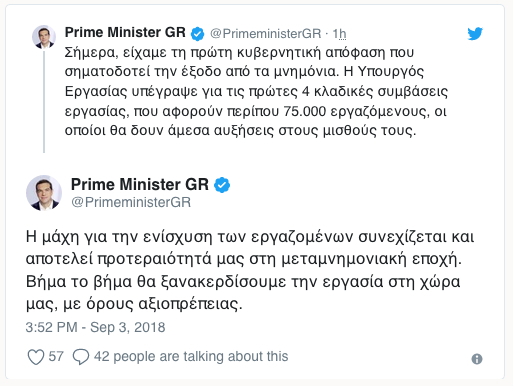Click the parent tweet text starting with Σήμερα
Image resolution: width=513 pixels, height=386 pixels.
(x=256, y=91)
